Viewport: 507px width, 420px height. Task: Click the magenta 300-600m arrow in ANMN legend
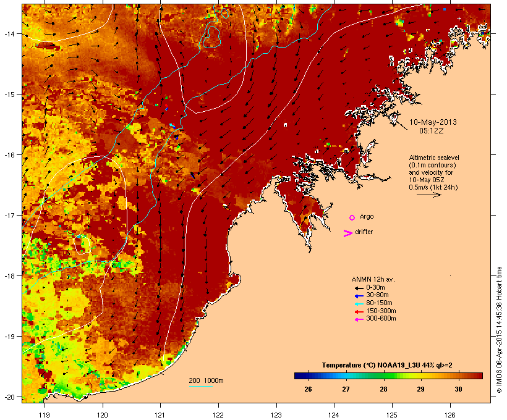click(x=359, y=319)
